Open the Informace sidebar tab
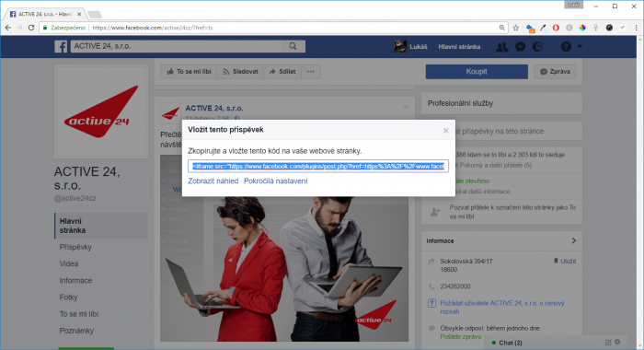 pos(75,281)
